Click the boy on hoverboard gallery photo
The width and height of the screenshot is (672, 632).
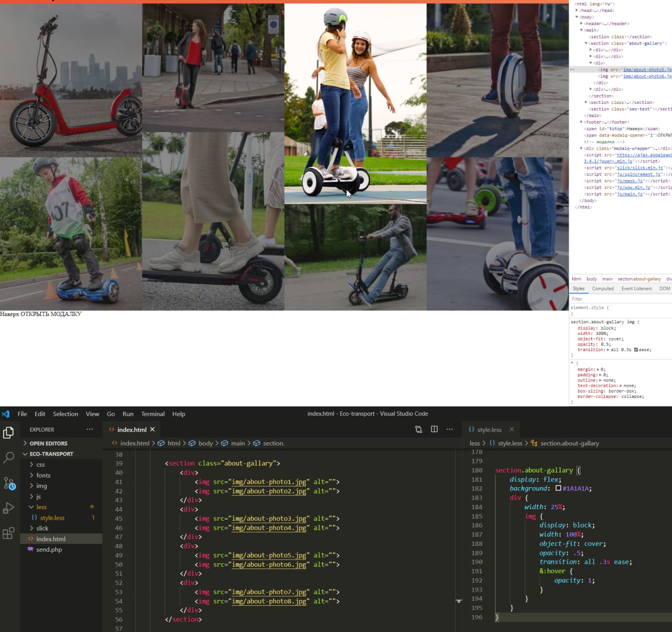click(71, 234)
